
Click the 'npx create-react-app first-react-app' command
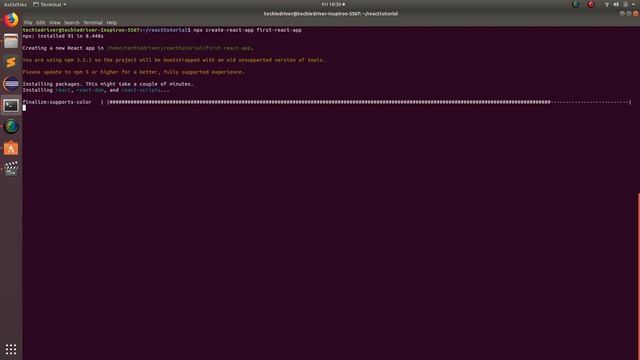[247, 30]
